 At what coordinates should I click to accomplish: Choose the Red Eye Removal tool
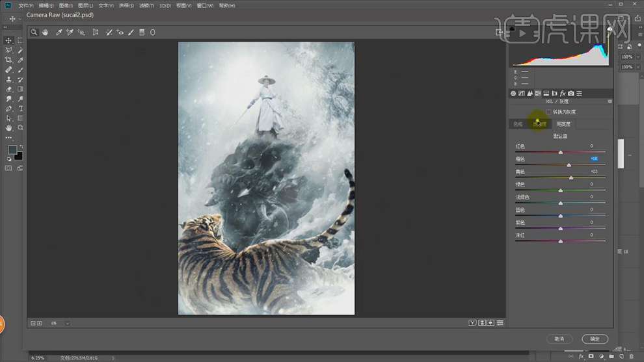[x=120, y=32]
